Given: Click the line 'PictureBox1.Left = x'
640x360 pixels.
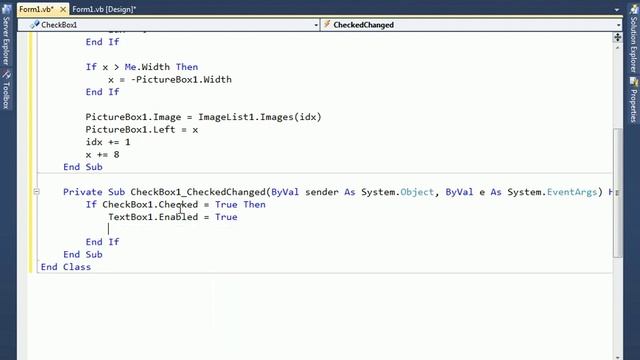Looking at the screenshot, I should 142,129.
